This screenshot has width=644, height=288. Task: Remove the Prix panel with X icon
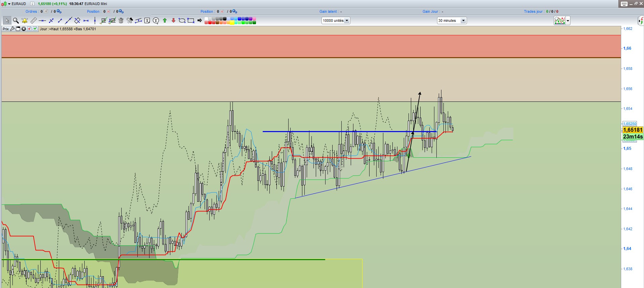pos(24,29)
